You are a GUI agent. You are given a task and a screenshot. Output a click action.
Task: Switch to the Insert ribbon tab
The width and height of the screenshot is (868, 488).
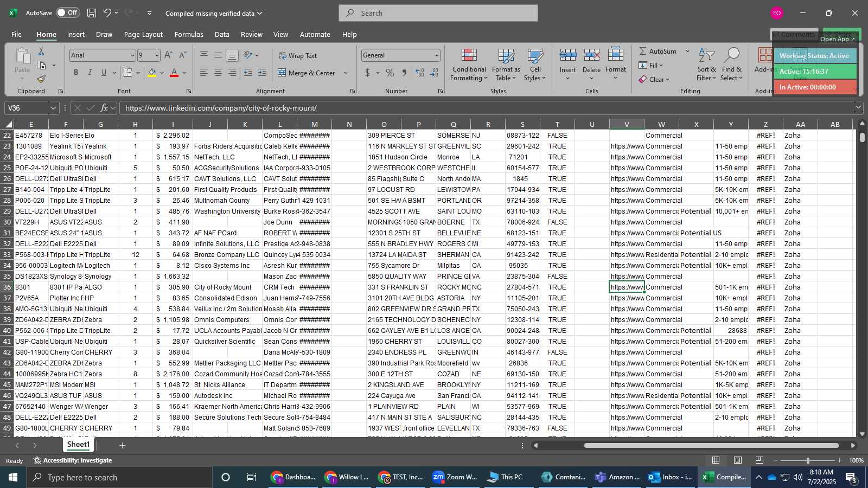point(75,34)
